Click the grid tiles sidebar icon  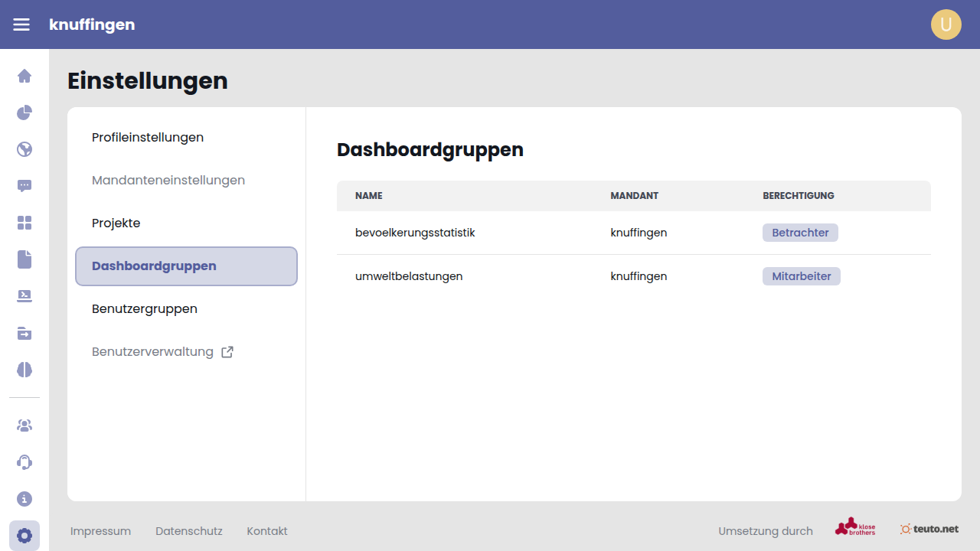[24, 223]
